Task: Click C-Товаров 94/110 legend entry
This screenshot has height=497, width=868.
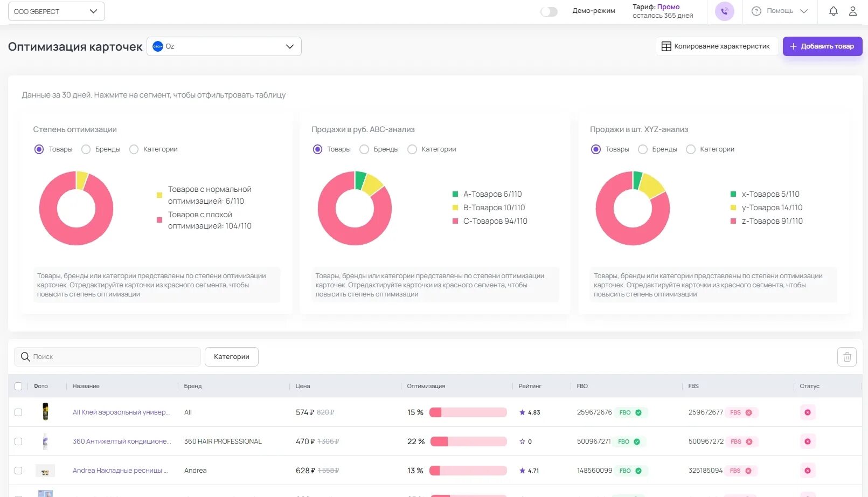Action: (x=490, y=221)
